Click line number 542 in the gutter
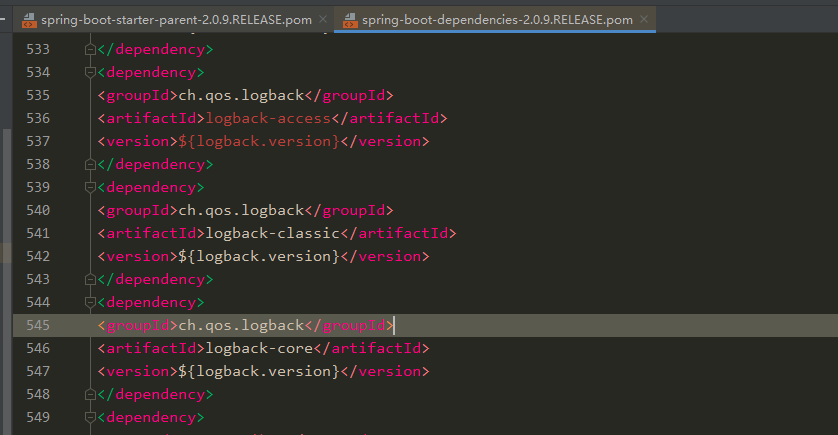Screen dimensions: 838x435 pos(38,256)
